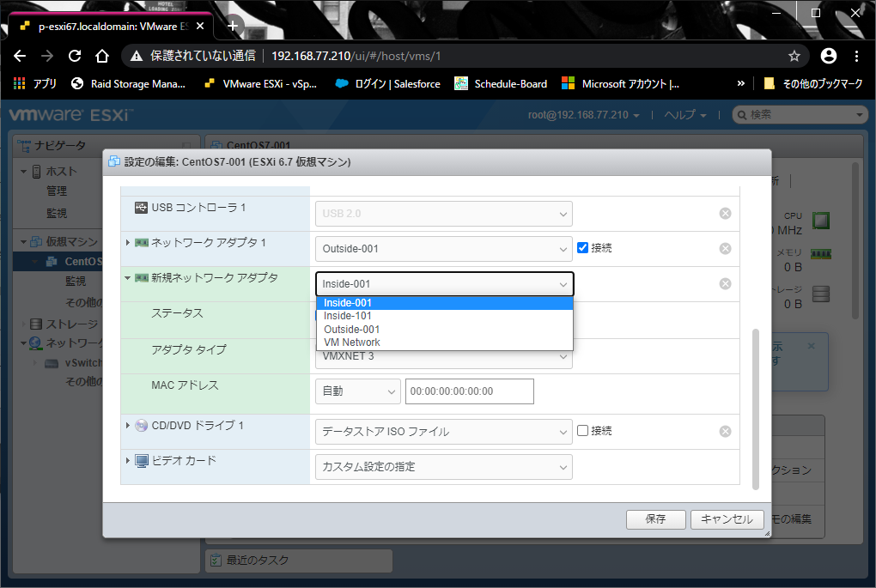The image size is (876, 588).
Task: Close the new adapter Inside-001 dropdown
Action: point(444,283)
